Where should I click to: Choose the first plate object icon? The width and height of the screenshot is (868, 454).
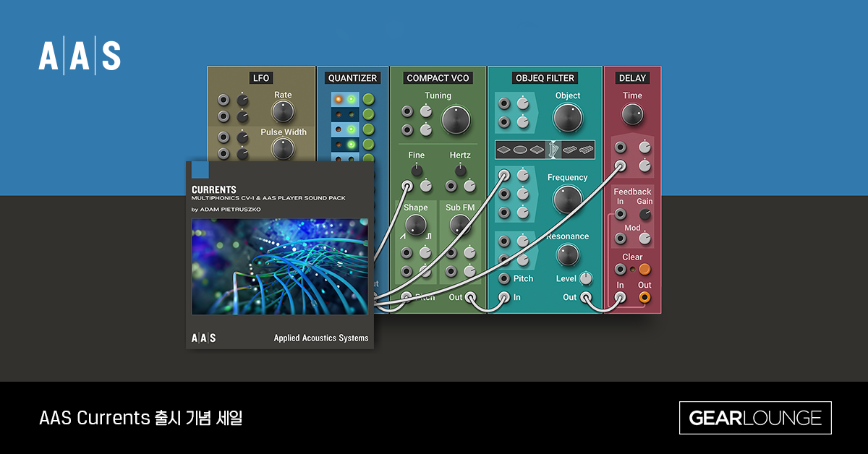pos(503,150)
